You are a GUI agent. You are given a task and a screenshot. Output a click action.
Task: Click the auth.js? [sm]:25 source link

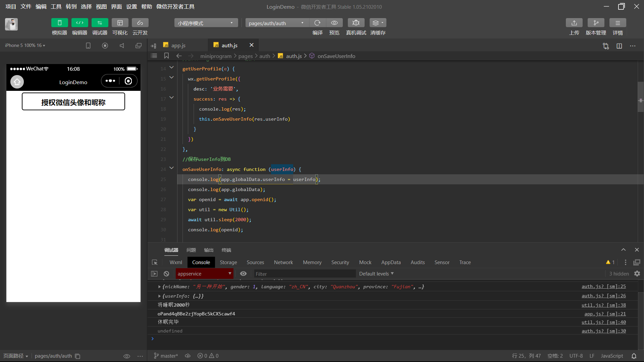(x=603, y=287)
